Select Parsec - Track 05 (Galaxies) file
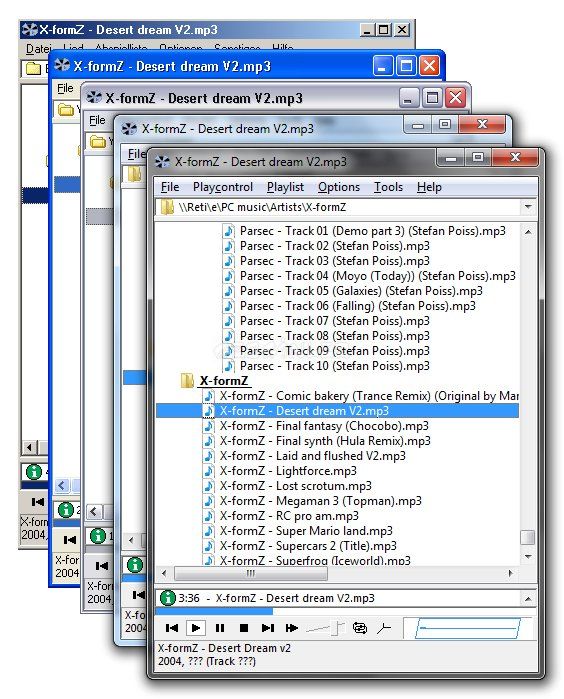 click(x=361, y=291)
